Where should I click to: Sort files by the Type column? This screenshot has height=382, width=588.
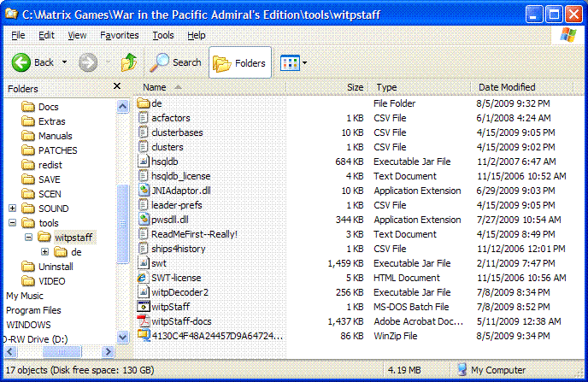tap(419, 87)
